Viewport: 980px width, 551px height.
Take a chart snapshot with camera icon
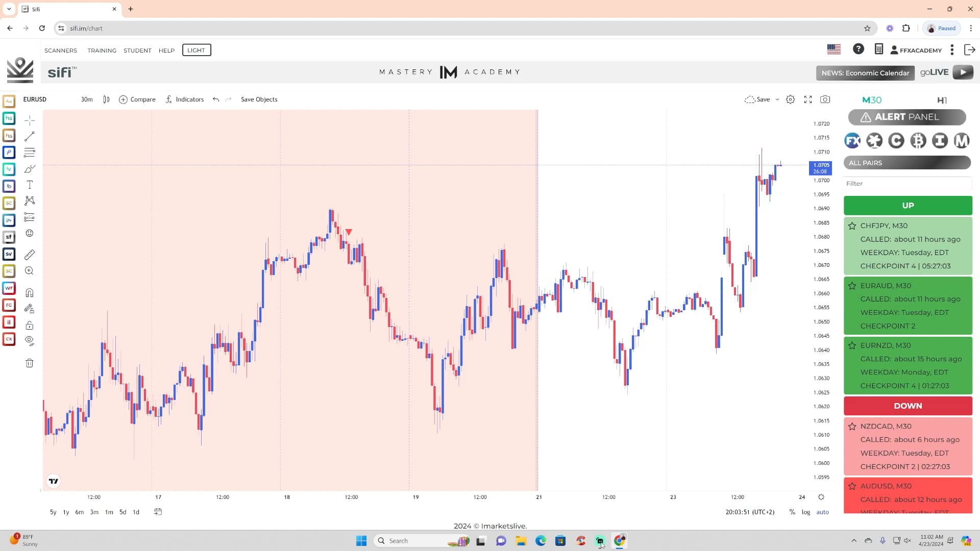825,99
